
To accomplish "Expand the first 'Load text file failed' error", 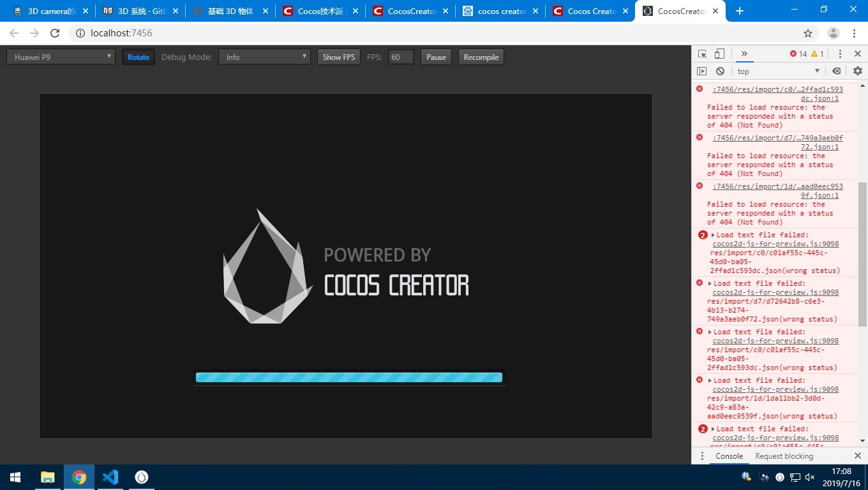I will point(713,235).
